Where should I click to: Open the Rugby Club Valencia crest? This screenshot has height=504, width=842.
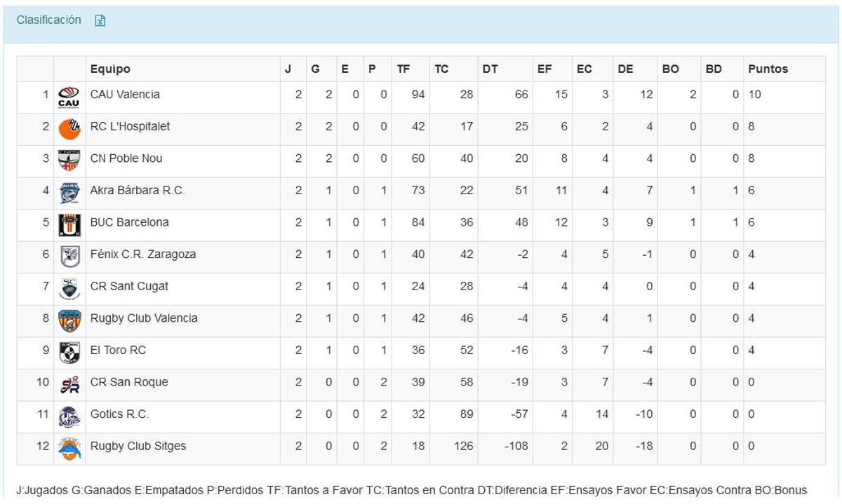click(68, 318)
